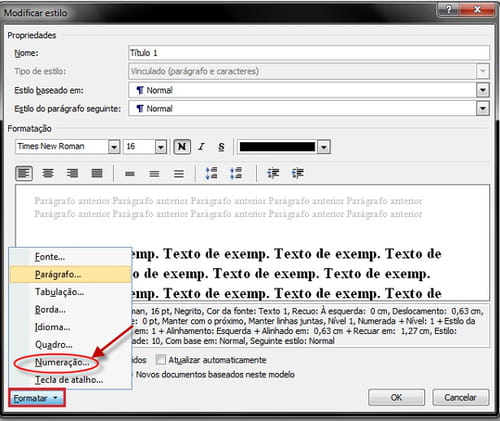Open the Times New Roman font dropdown
The image size is (500, 421).
tap(114, 147)
